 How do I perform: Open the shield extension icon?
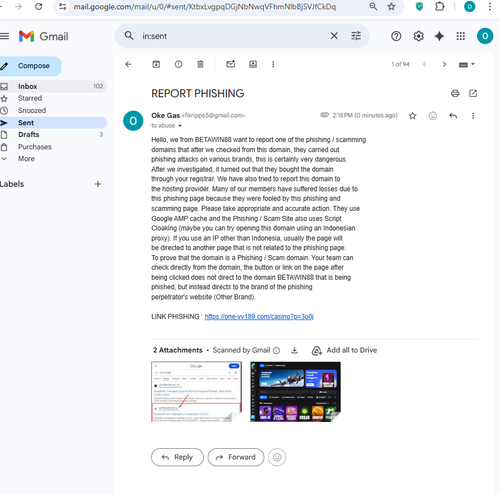419,6
